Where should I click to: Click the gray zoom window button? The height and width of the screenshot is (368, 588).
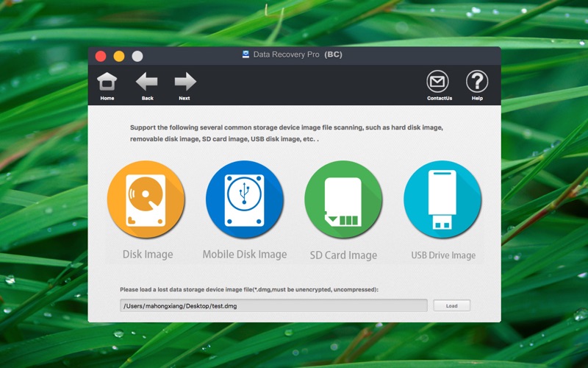[137, 57]
